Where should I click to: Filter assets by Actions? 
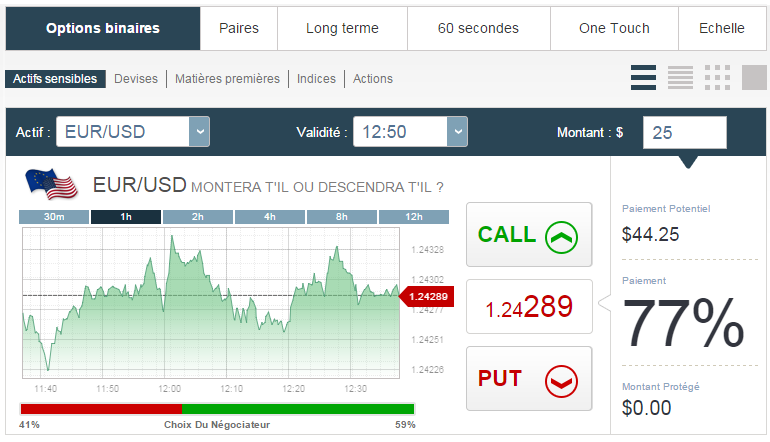(x=373, y=79)
